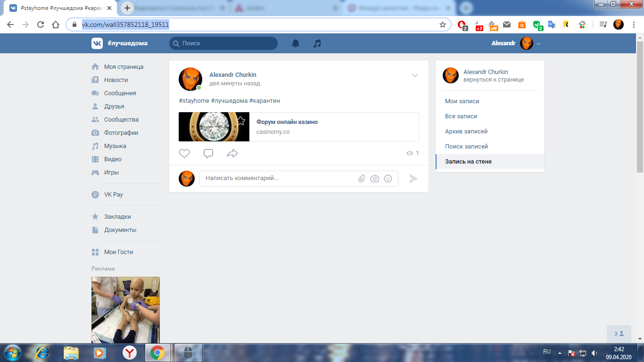Open the browser home page
Image resolution: width=644 pixels, height=362 pixels.
(x=56, y=25)
